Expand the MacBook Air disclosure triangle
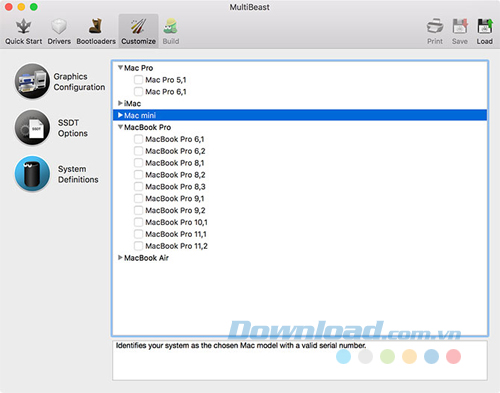The width and height of the screenshot is (500, 393). [120, 258]
